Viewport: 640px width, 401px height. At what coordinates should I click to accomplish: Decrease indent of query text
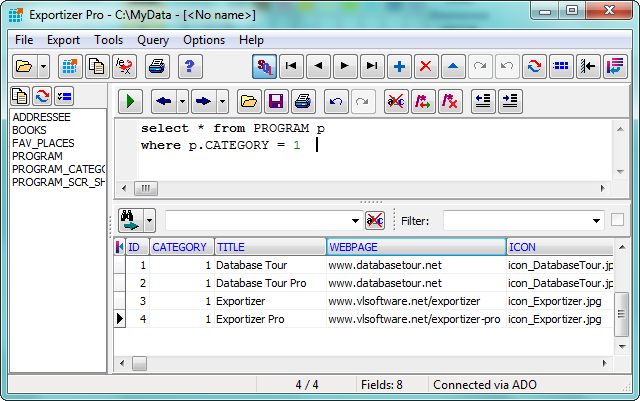tap(483, 101)
